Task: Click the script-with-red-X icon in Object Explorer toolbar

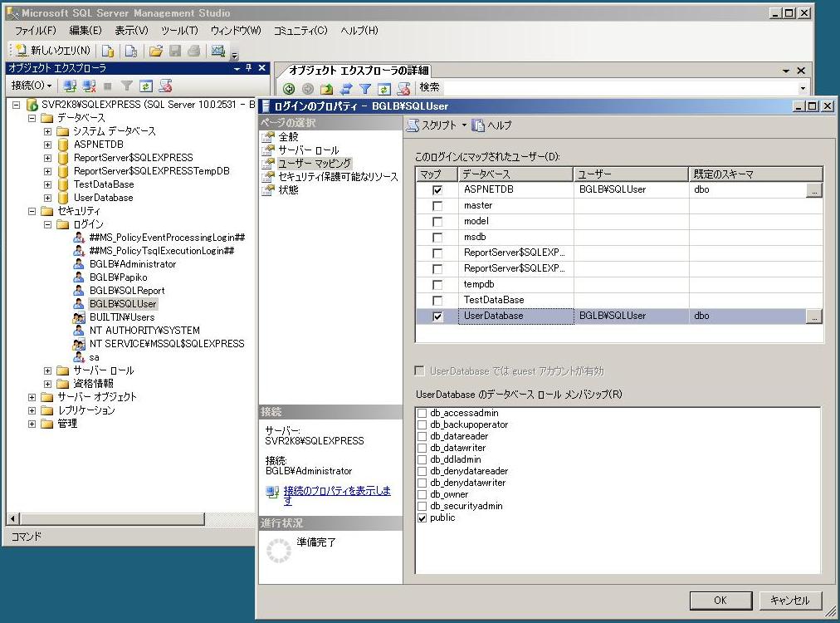Action: [x=165, y=86]
